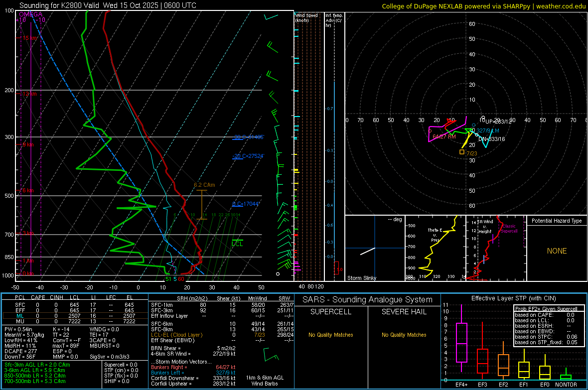Click the -20 C=27524' height label
This screenshot has height=390, width=588.
coord(248,156)
